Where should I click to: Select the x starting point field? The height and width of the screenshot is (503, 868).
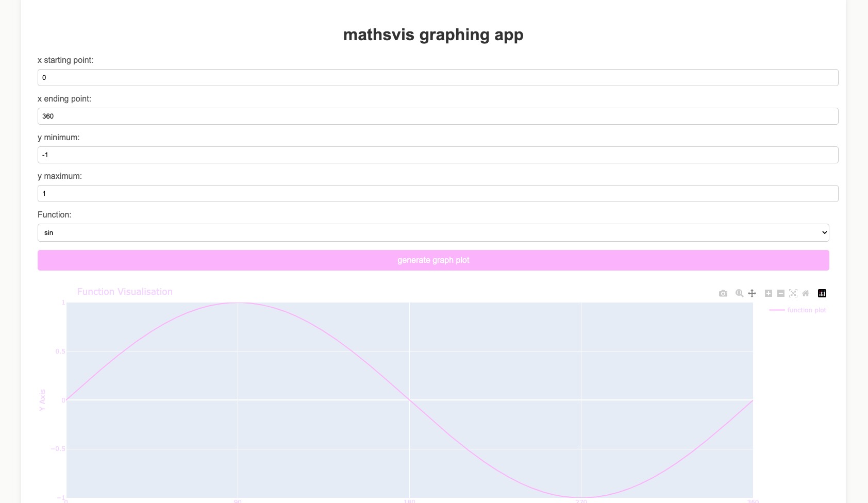click(x=433, y=77)
